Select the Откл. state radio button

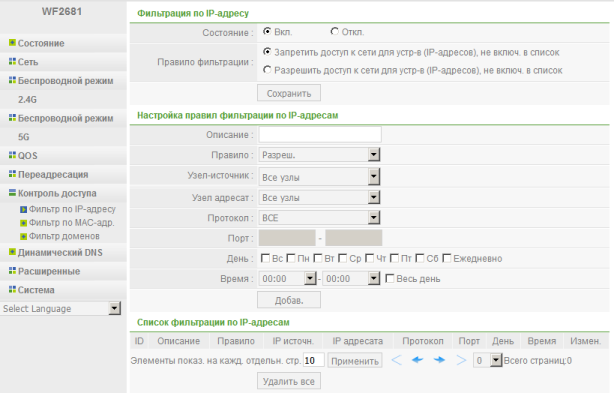[334, 31]
